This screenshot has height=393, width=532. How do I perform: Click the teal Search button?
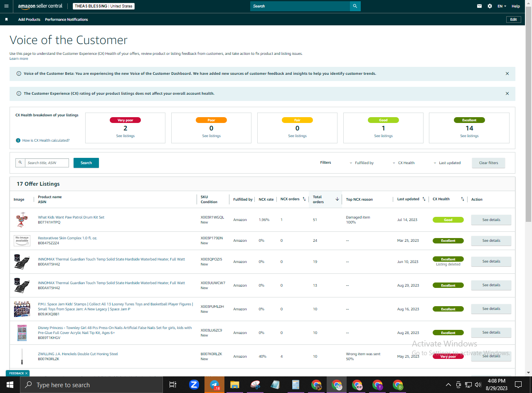pyautogui.click(x=86, y=163)
